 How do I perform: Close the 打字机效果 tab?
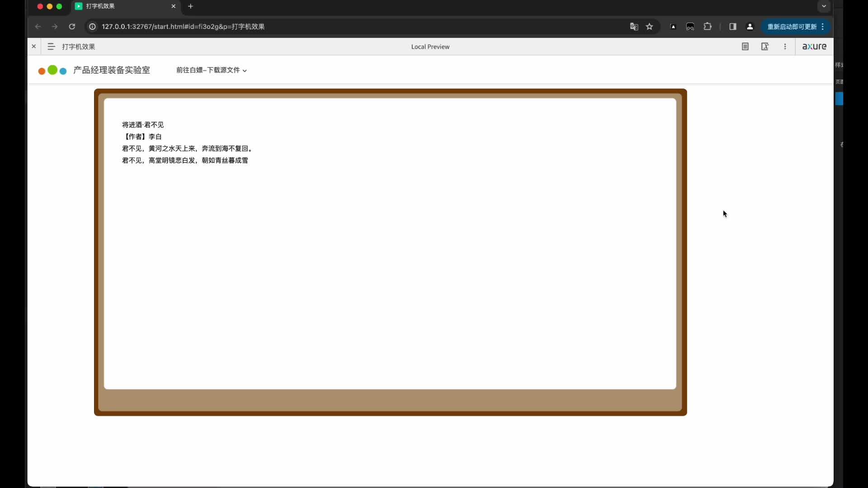[x=173, y=6]
